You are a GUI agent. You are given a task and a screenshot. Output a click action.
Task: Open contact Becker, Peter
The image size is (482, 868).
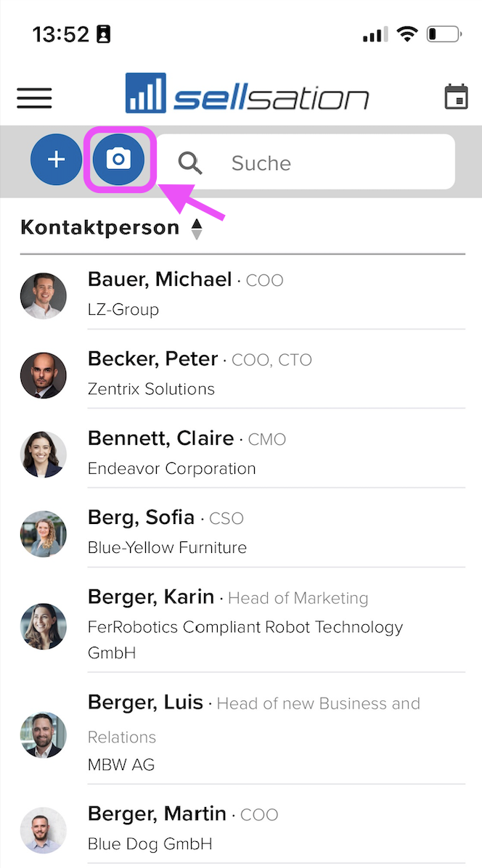(x=242, y=374)
